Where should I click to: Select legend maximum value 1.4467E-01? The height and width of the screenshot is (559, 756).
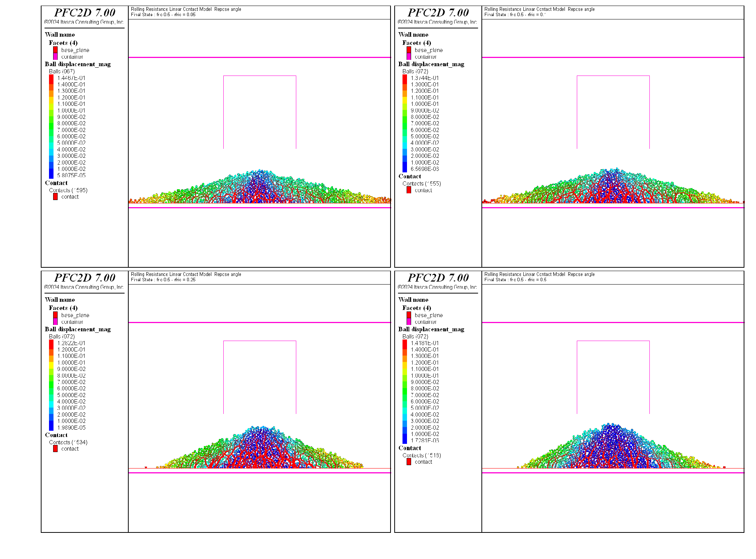(71, 78)
